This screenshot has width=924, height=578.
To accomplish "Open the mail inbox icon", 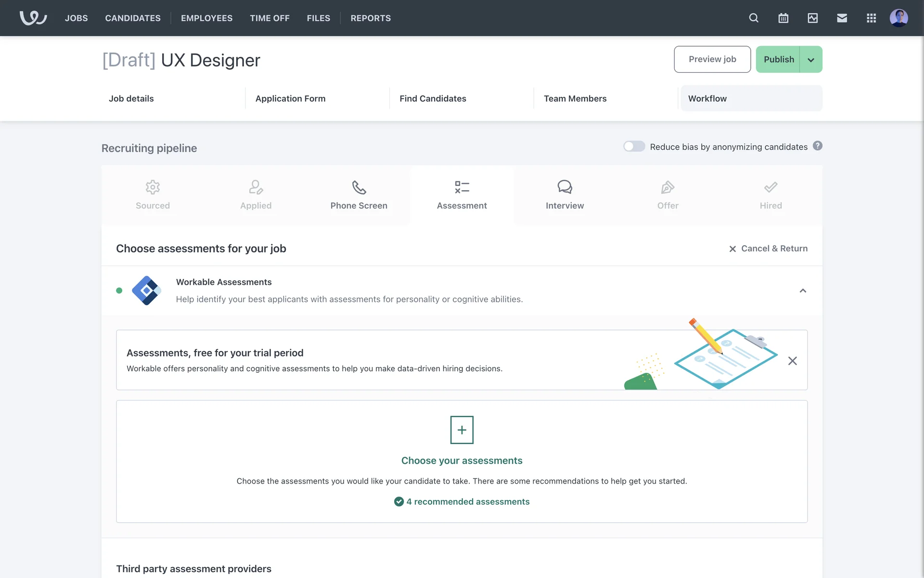I will click(842, 18).
